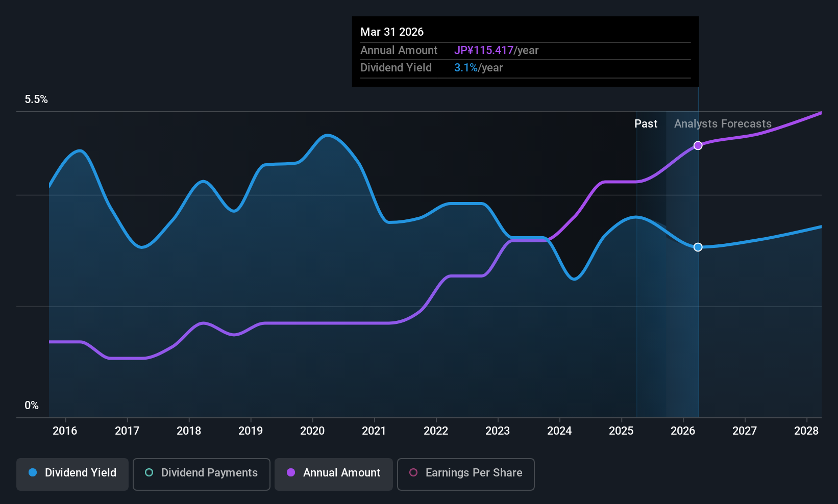Click the 2020 x-axis label
This screenshot has width=838, height=504.
tap(312, 431)
